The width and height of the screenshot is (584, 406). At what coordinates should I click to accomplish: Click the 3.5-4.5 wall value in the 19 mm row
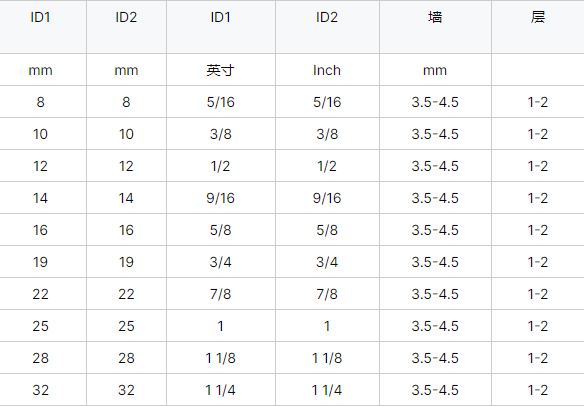click(x=435, y=262)
